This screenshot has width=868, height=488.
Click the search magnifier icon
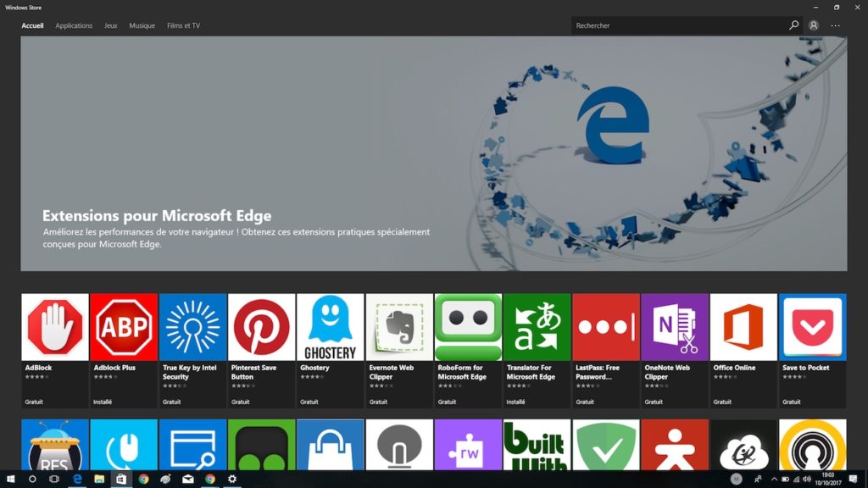[x=793, y=25]
